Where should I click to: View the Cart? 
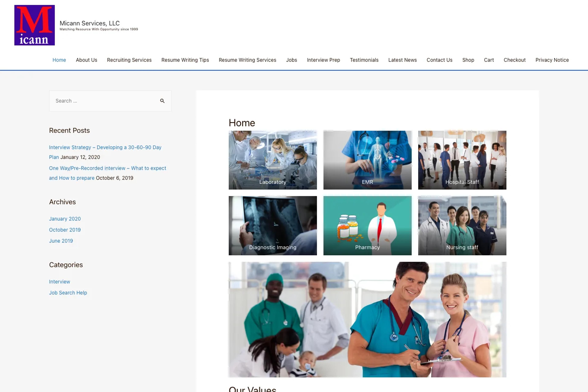click(x=489, y=60)
